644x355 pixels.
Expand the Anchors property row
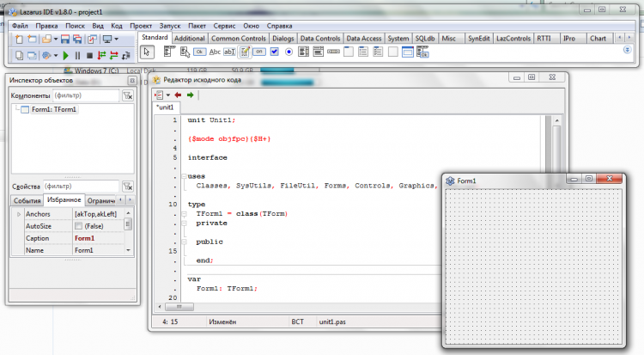18,213
